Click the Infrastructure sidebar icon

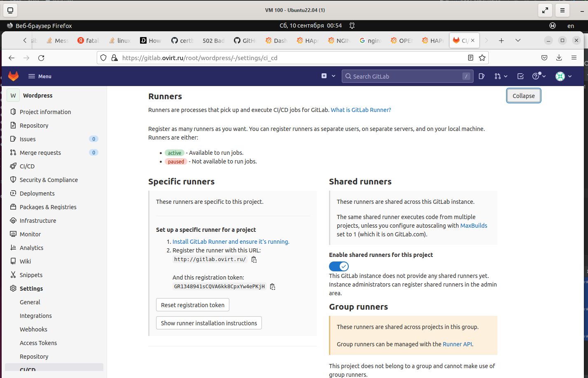[13, 221]
